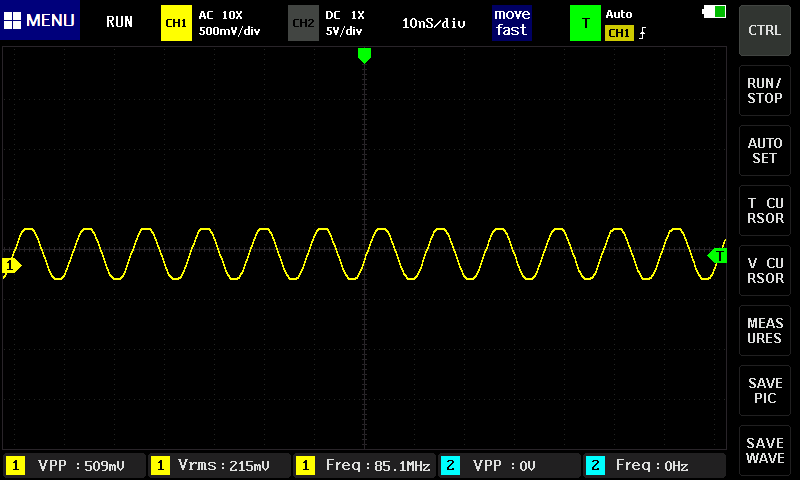
Task: Select the green T trigger icon
Action: 585,22
